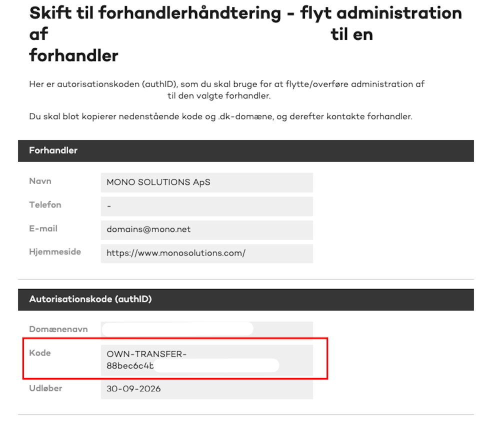Click the Udløber label
504x426 pixels.
45,388
